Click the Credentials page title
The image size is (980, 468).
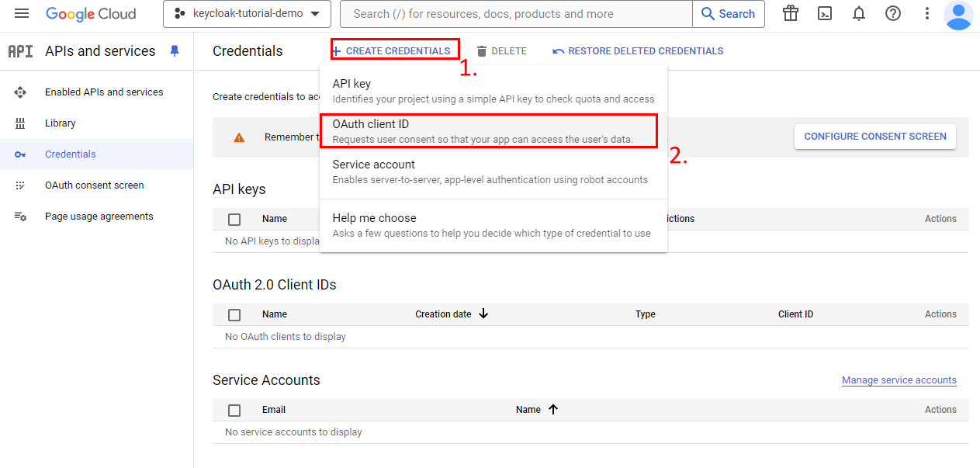point(248,51)
